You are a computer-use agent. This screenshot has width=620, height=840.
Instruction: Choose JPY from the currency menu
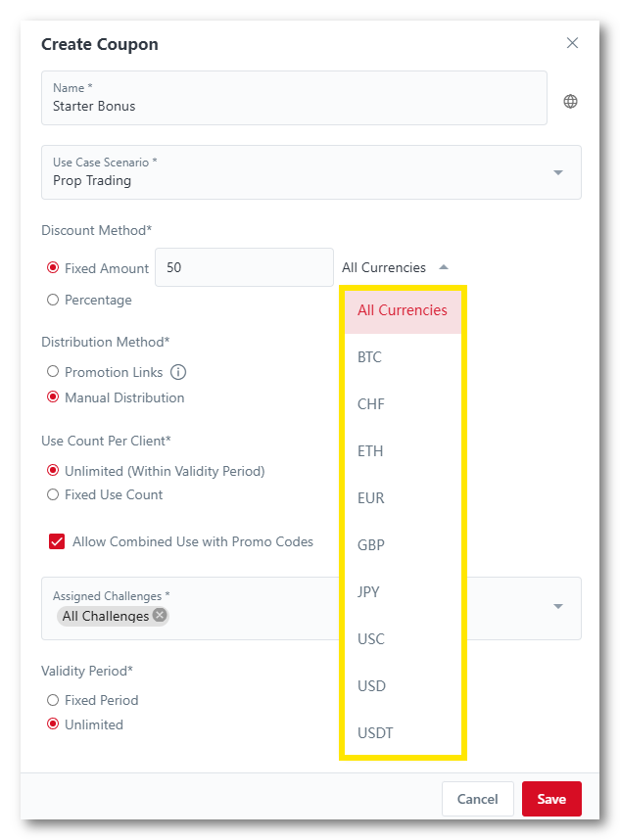point(368,592)
